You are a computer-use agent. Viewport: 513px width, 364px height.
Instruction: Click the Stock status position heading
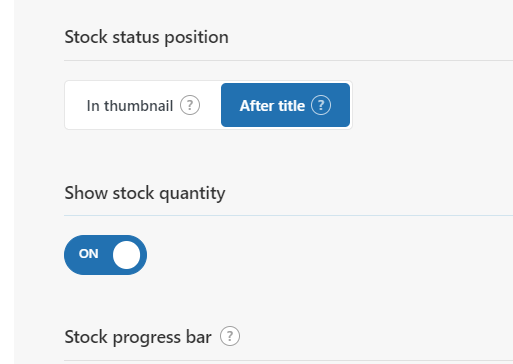[146, 37]
